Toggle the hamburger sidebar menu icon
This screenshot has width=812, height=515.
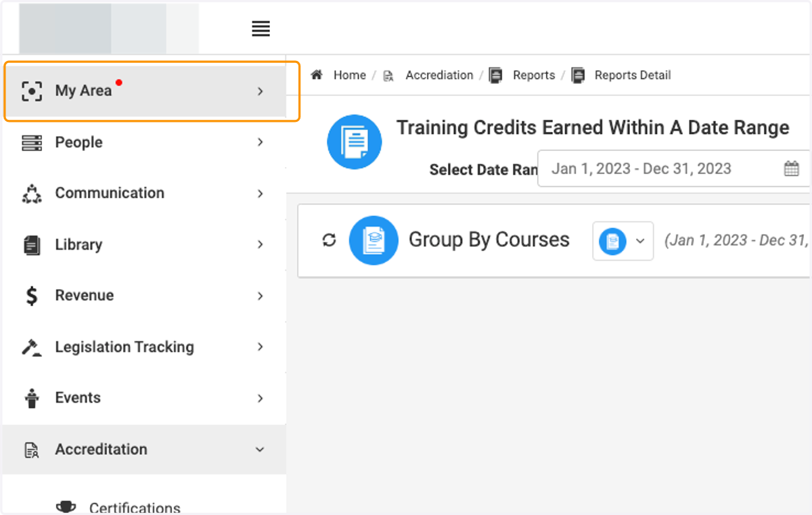coord(261,28)
